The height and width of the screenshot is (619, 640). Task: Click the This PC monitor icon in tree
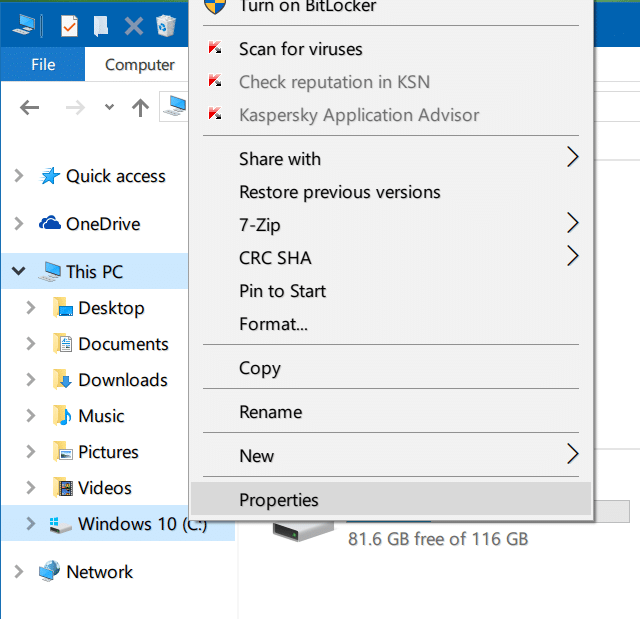pos(50,271)
